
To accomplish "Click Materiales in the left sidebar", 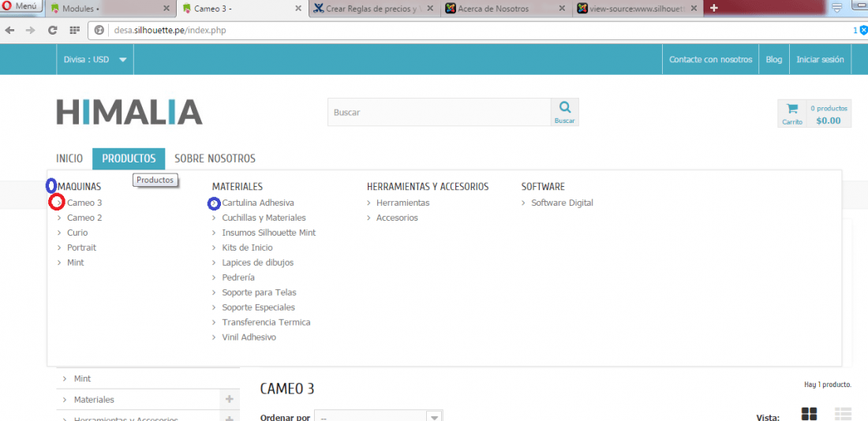I will click(94, 400).
